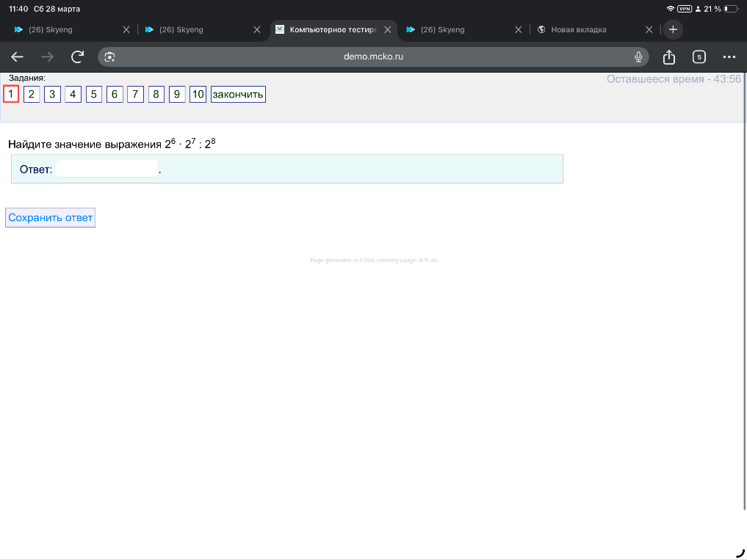Go to task 4
This screenshot has height=560, width=747.
[x=73, y=94]
